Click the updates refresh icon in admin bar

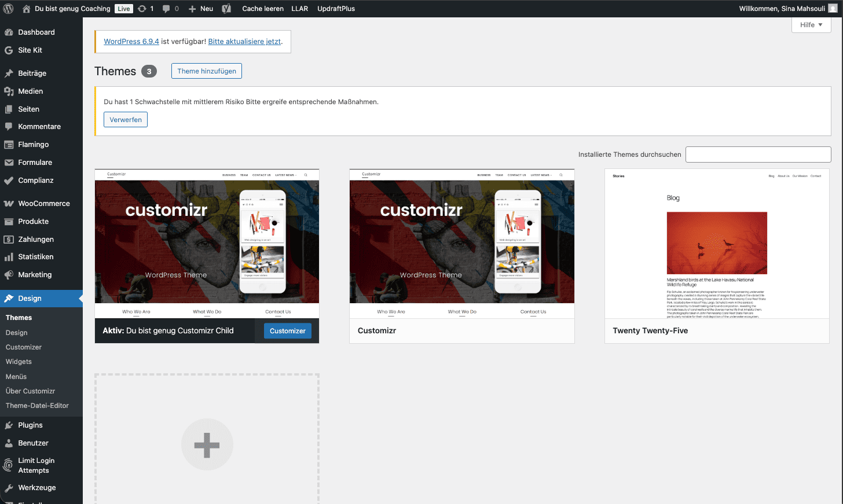142,9
